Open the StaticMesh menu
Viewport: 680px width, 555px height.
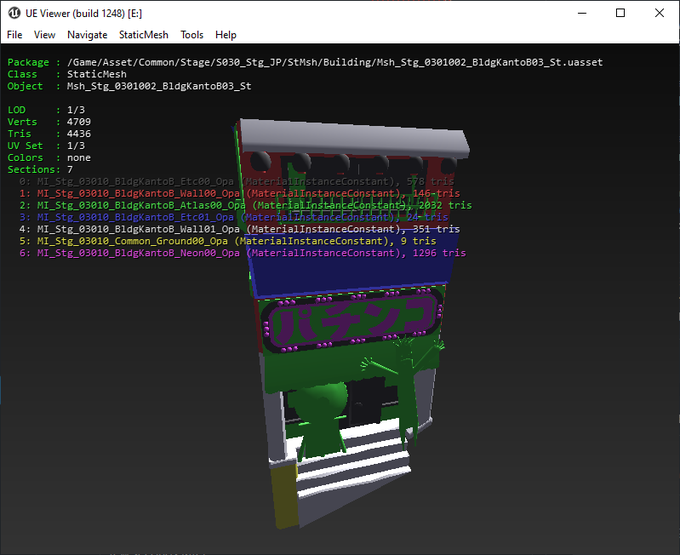[145, 35]
